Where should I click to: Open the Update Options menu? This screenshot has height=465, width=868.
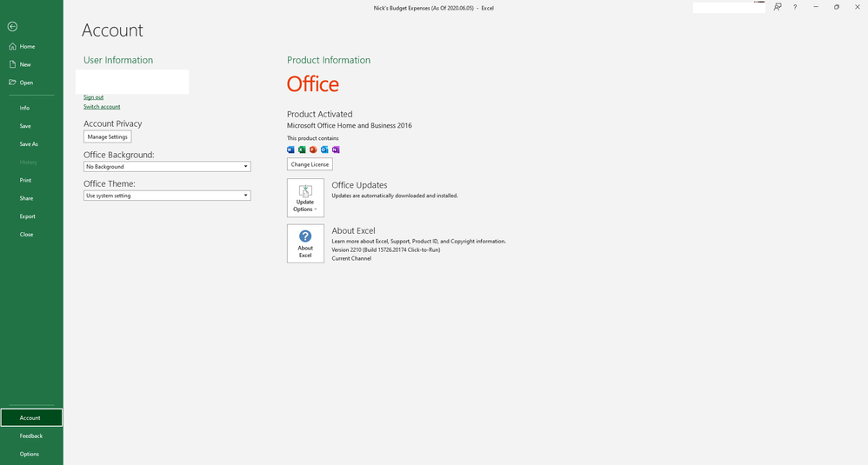point(305,198)
